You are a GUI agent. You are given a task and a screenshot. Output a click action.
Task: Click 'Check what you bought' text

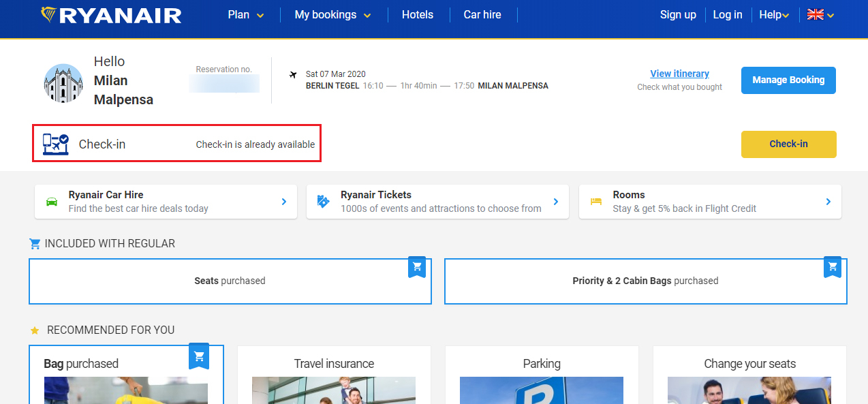point(679,87)
